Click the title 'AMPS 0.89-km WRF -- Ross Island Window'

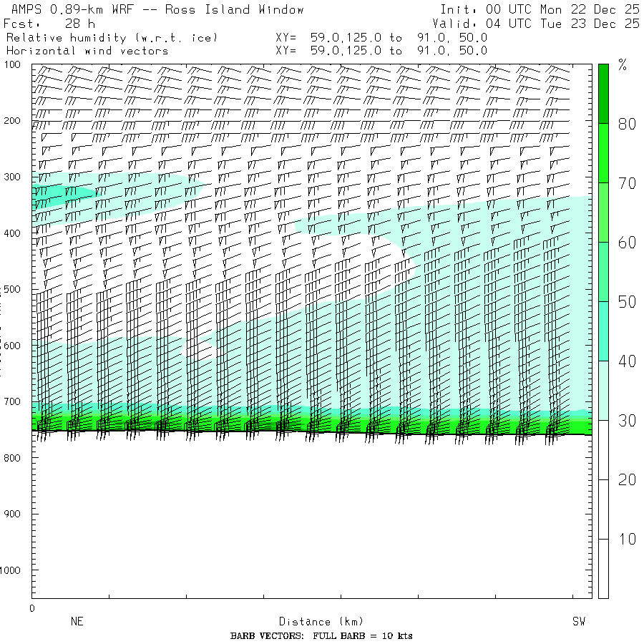[x=157, y=9]
